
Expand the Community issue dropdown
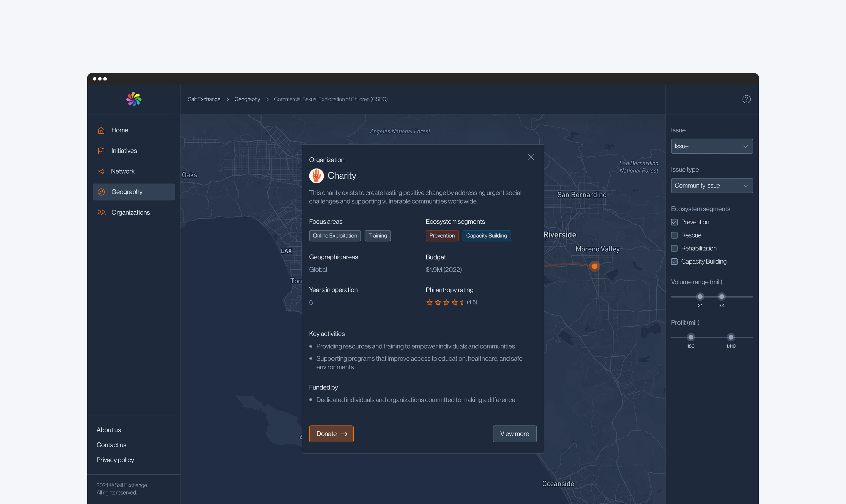pyautogui.click(x=711, y=186)
